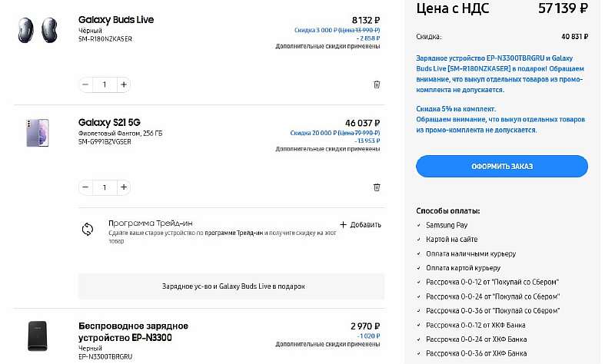The height and width of the screenshot is (364, 615).
Task: Open wireless charger EP-N3300 thumbnail
Action: [37, 336]
